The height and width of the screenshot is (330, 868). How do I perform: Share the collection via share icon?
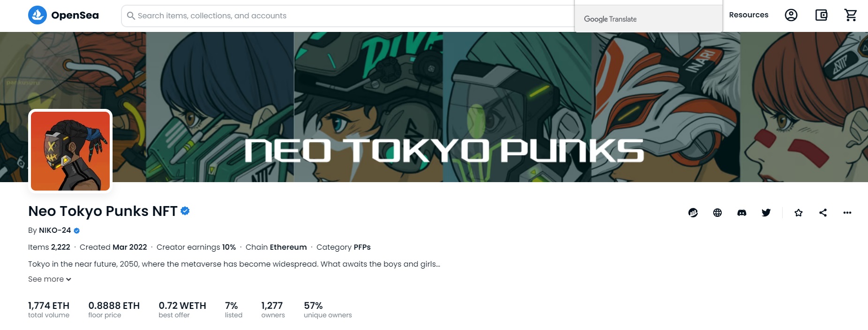823,213
